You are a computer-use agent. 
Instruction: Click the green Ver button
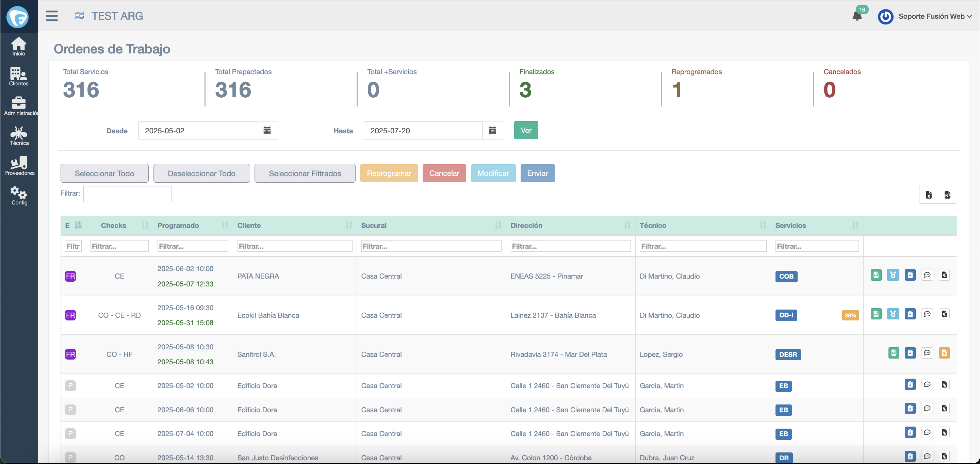point(526,130)
